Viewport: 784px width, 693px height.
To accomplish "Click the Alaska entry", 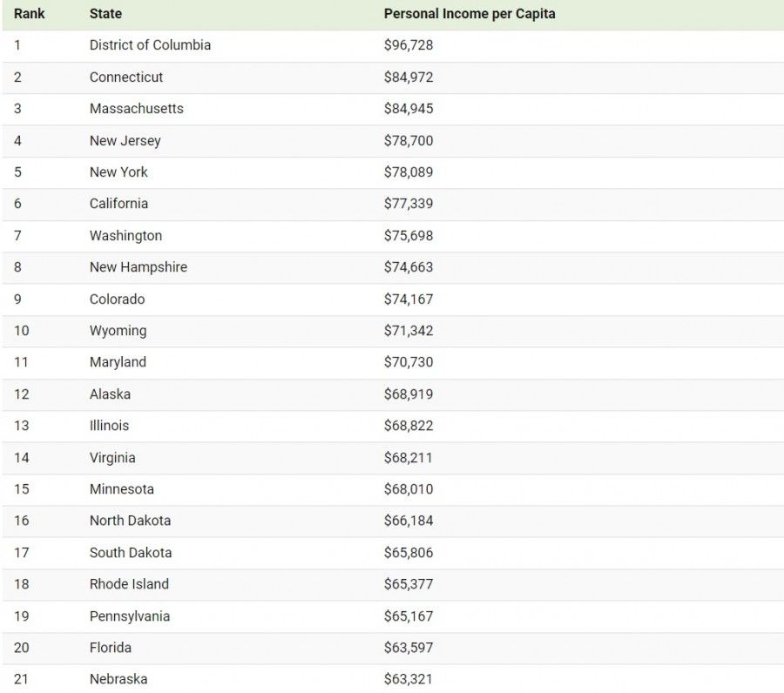I will (x=110, y=394).
